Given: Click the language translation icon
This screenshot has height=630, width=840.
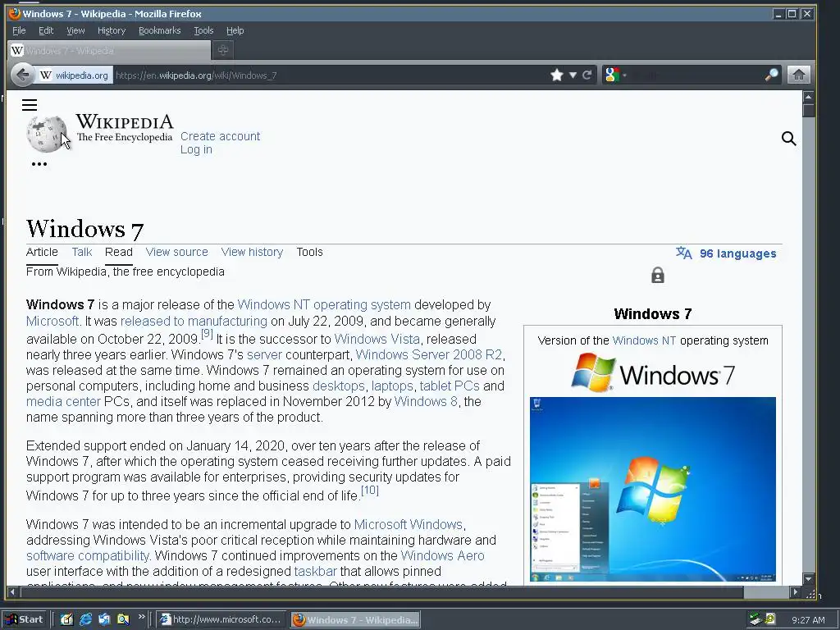Looking at the screenshot, I should click(x=683, y=253).
